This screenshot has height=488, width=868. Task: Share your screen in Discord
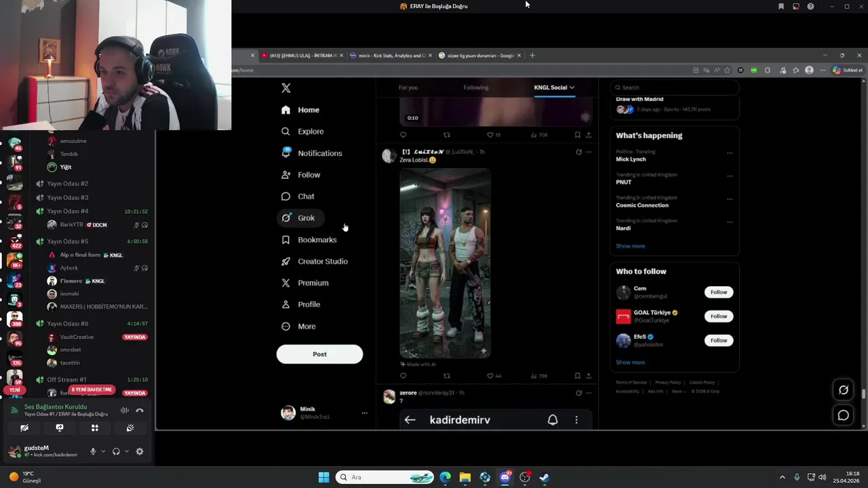coord(60,428)
